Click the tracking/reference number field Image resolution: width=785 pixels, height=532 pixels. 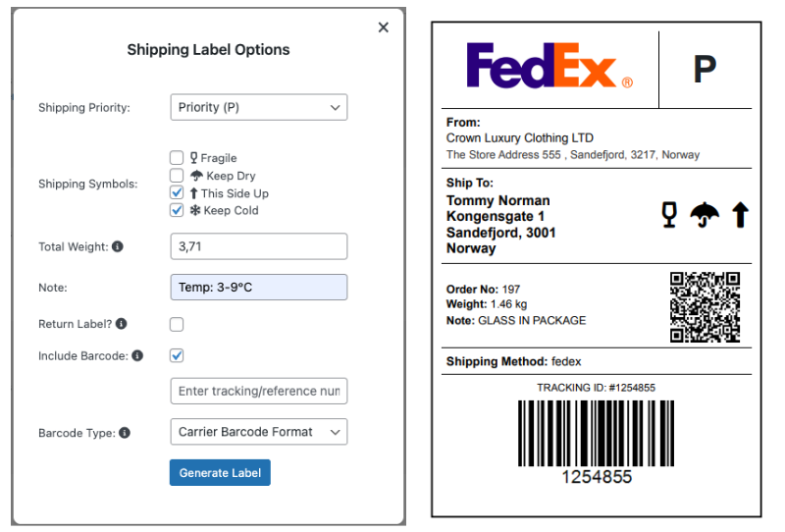258,391
